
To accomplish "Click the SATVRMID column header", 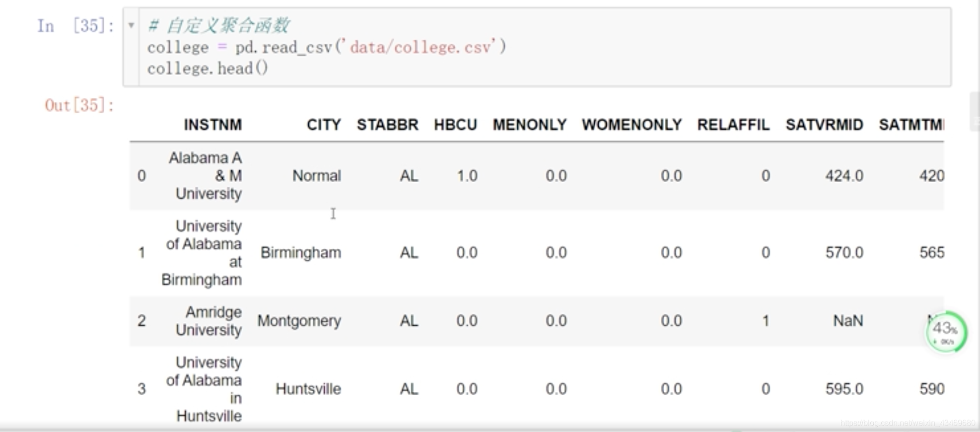I will click(x=824, y=125).
